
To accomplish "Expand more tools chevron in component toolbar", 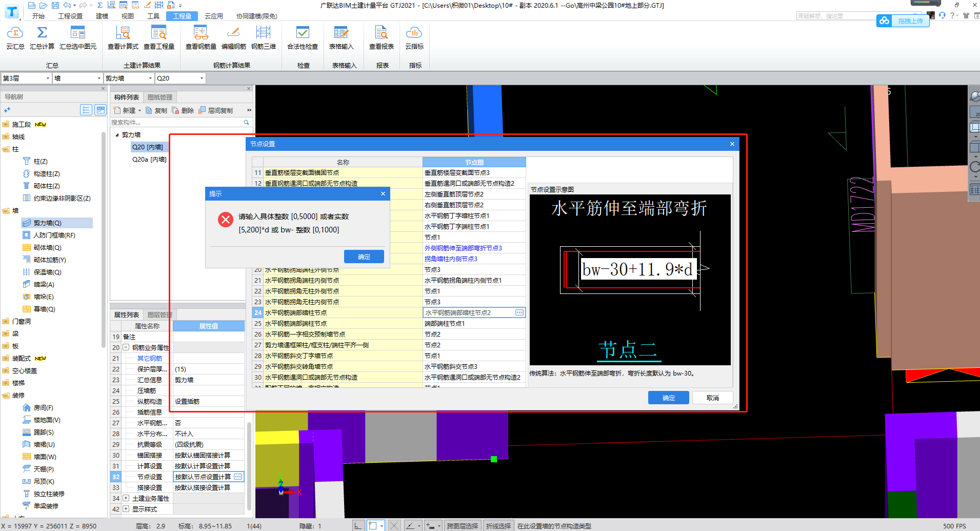I will (249, 110).
